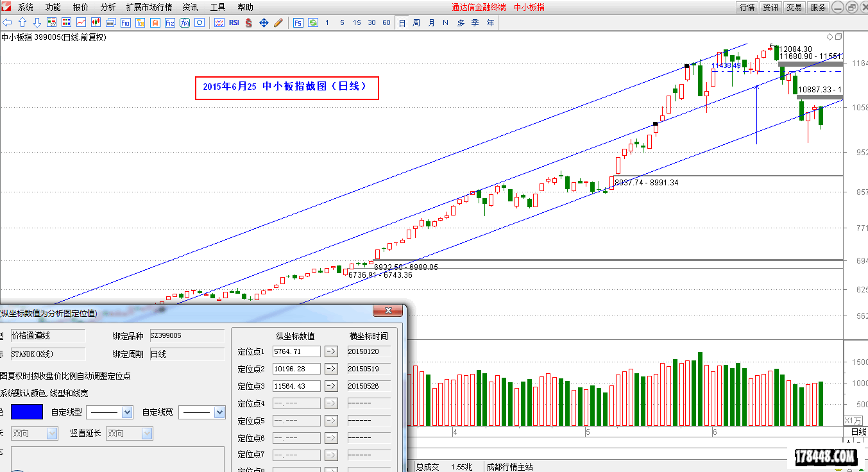Click the -> button for 定位点1
Image resolution: width=868 pixels, height=472 pixels.
point(331,351)
